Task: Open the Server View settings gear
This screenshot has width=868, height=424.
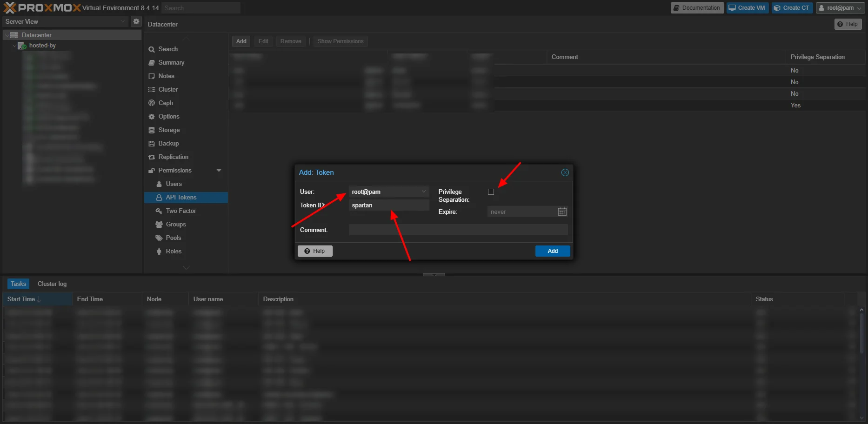Action: point(136,21)
